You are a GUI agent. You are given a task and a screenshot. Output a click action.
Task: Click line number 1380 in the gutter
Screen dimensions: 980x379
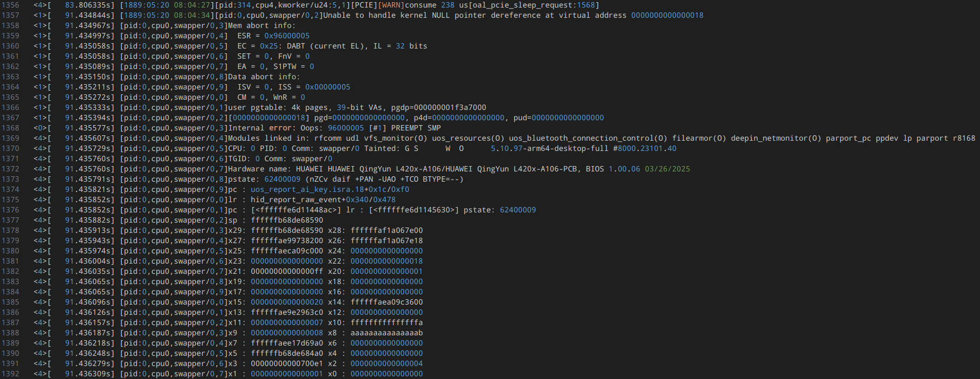pyautogui.click(x=10, y=251)
